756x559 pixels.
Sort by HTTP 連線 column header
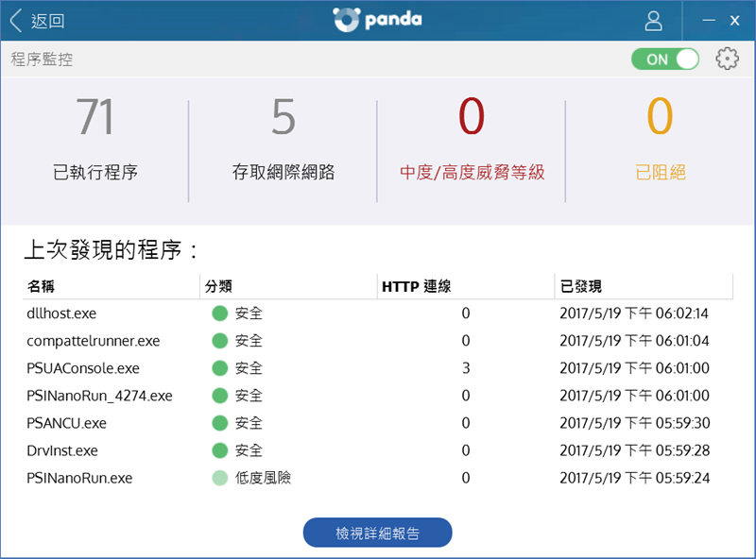(x=417, y=286)
